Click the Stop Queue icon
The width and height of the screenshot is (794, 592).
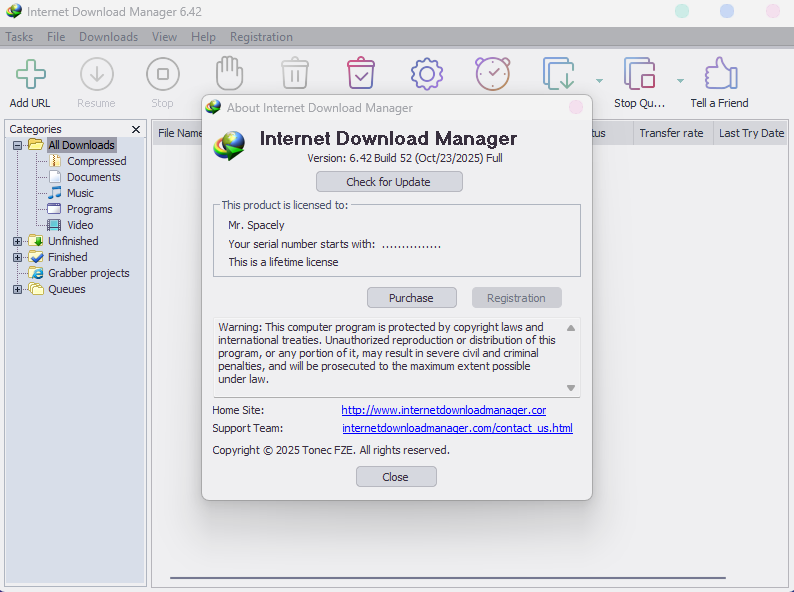pos(639,75)
